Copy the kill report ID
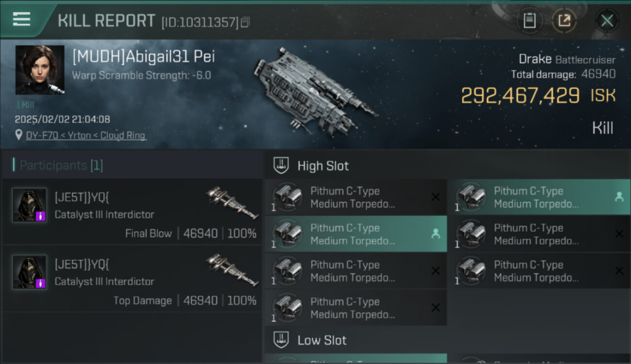The width and height of the screenshot is (631, 364). [246, 22]
